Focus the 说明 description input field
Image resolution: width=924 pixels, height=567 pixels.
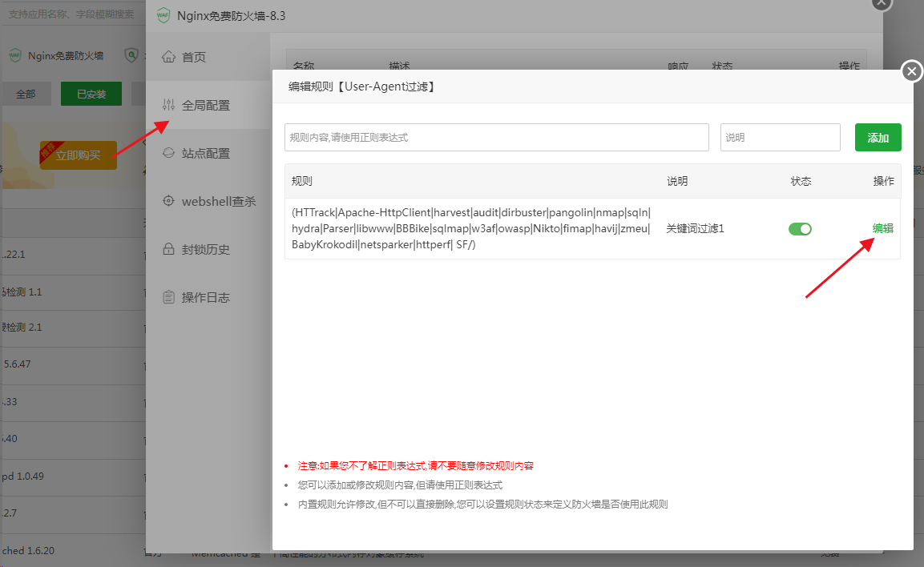click(781, 137)
